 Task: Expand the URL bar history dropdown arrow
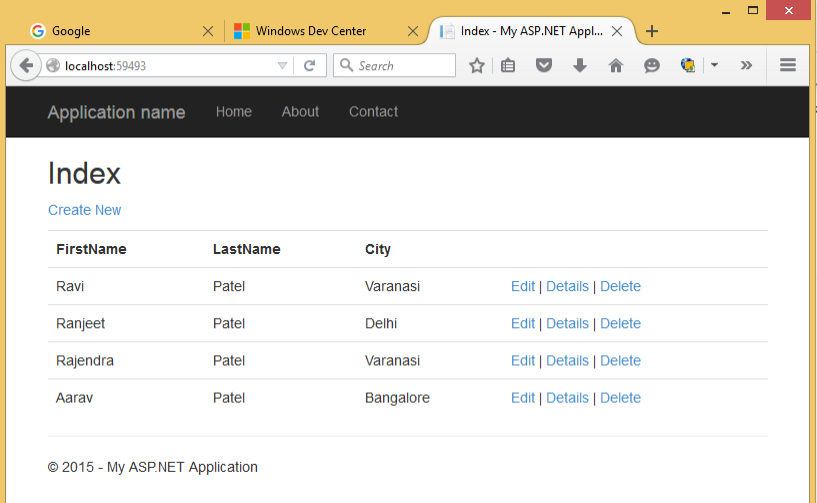[x=282, y=66]
